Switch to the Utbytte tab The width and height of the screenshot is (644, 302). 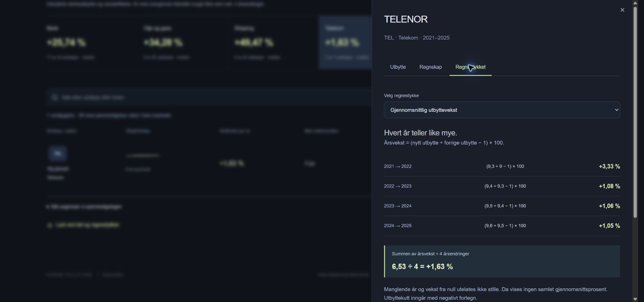tap(398, 67)
